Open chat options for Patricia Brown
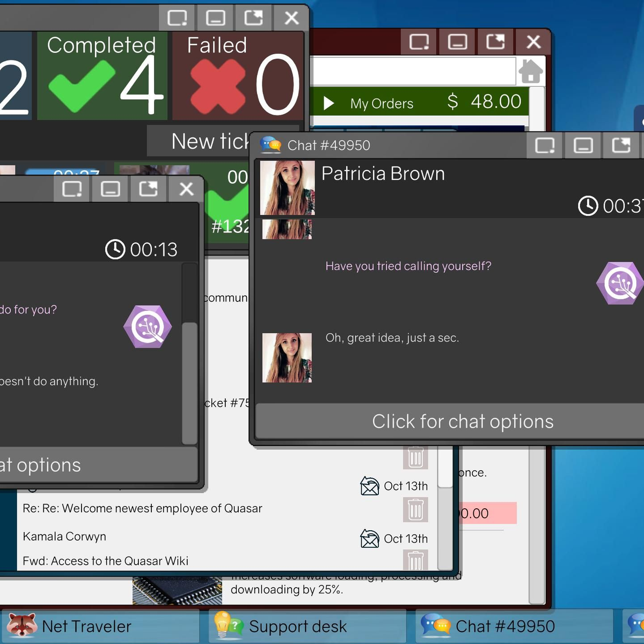Image resolution: width=644 pixels, height=644 pixels. point(462,422)
